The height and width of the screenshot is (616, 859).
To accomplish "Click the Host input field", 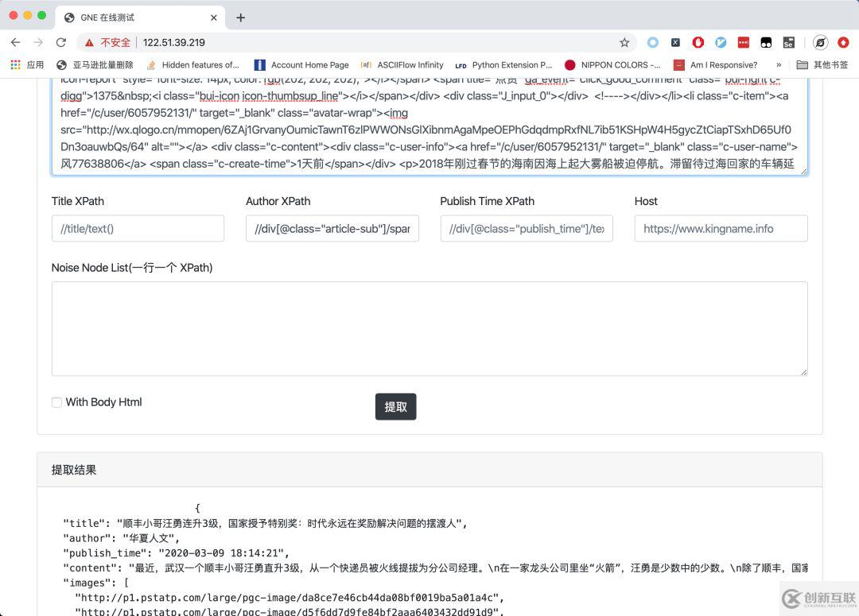I will pos(721,228).
